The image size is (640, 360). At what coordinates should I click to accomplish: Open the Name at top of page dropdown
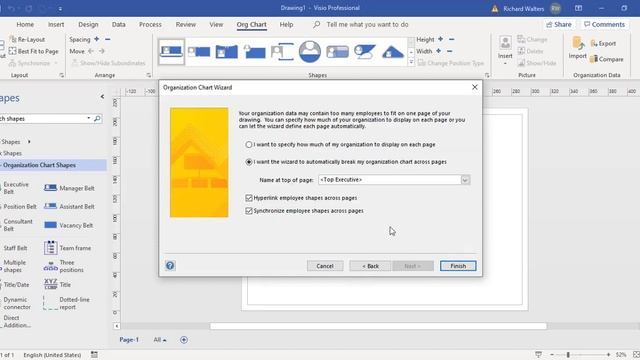(x=465, y=180)
